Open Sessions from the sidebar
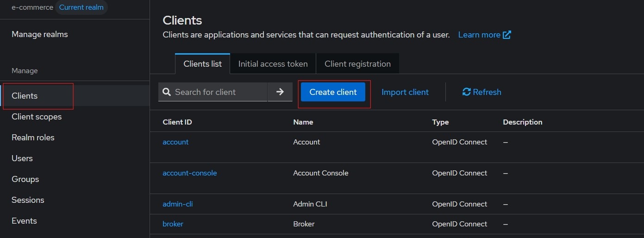The height and width of the screenshot is (238, 644). click(x=28, y=200)
